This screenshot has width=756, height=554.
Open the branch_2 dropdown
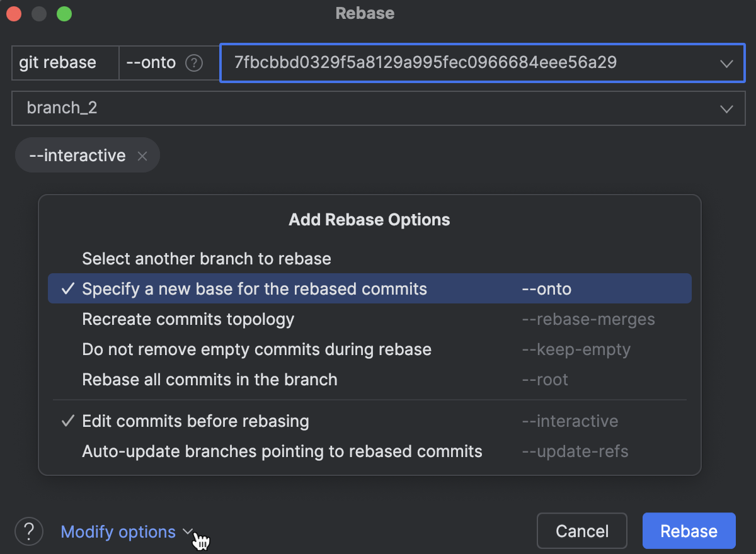coord(726,108)
